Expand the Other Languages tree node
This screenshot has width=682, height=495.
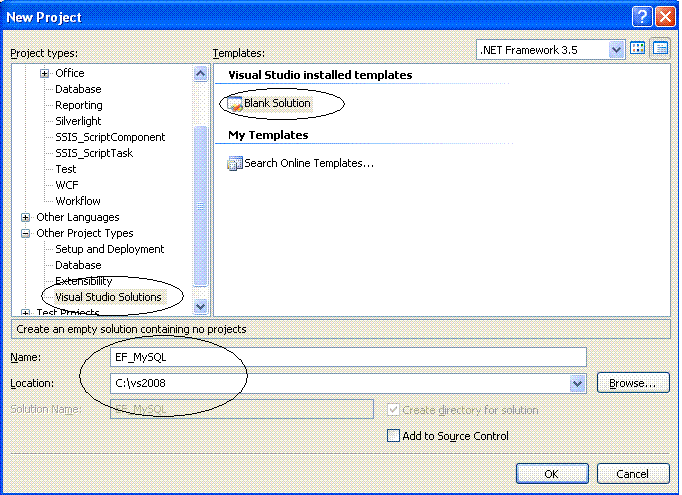[x=26, y=217]
